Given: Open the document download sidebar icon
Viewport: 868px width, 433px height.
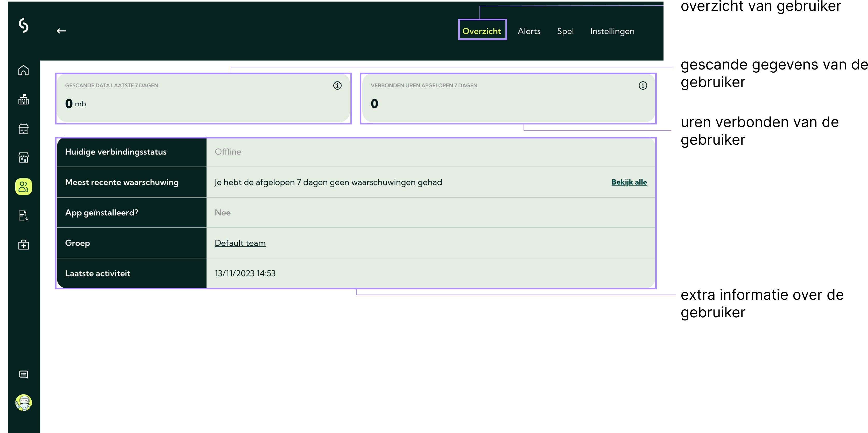Looking at the screenshot, I should tap(24, 215).
